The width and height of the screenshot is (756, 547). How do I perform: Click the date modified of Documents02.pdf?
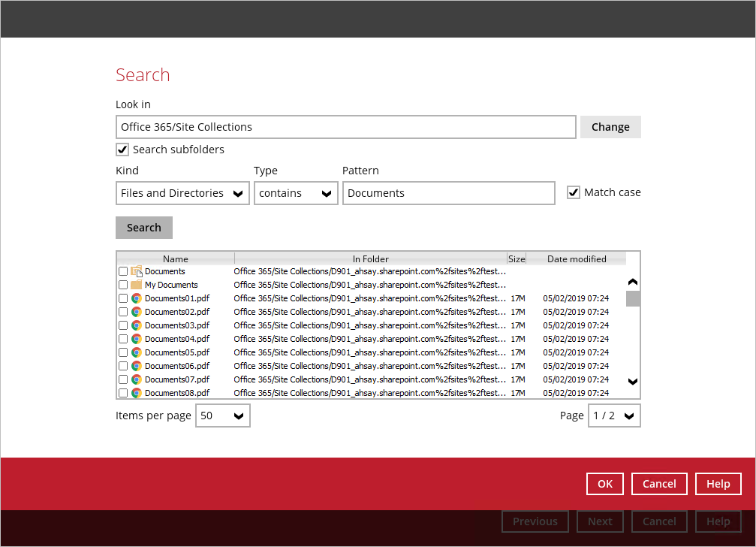coord(576,312)
